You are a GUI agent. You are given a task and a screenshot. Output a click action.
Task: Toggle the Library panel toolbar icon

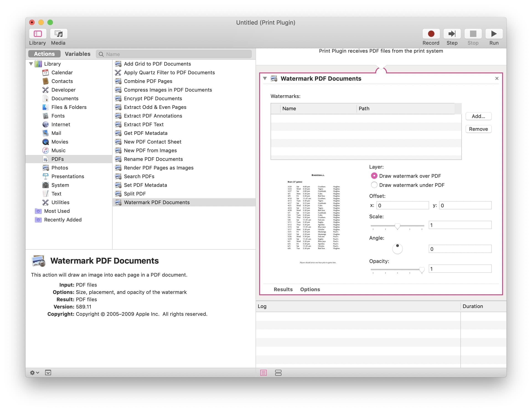[38, 34]
